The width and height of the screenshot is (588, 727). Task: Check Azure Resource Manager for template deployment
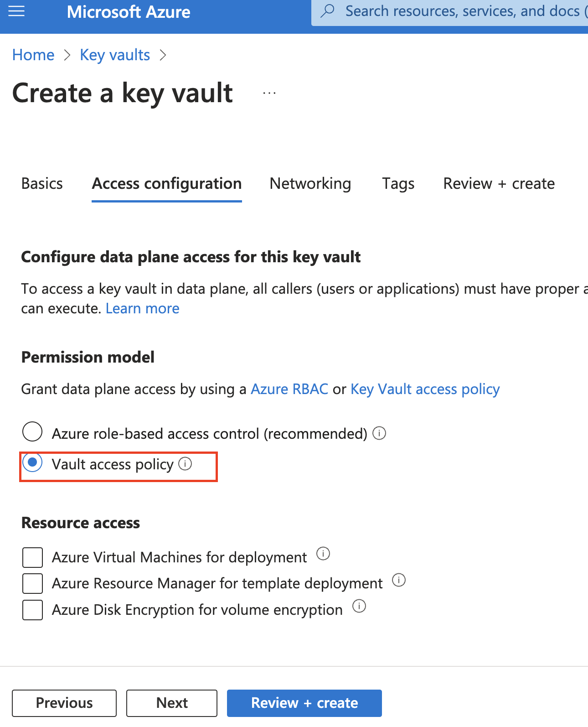(x=32, y=583)
